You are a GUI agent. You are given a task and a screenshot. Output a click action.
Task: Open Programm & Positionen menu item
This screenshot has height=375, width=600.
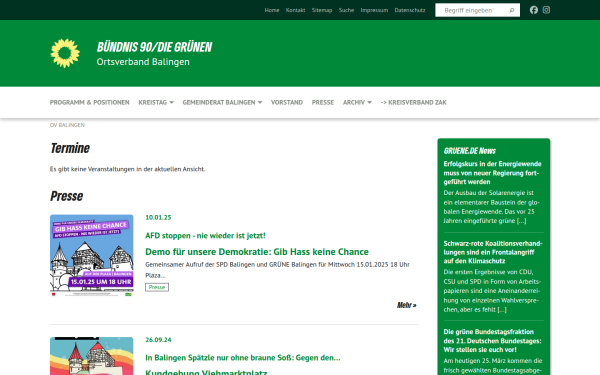coord(90,102)
